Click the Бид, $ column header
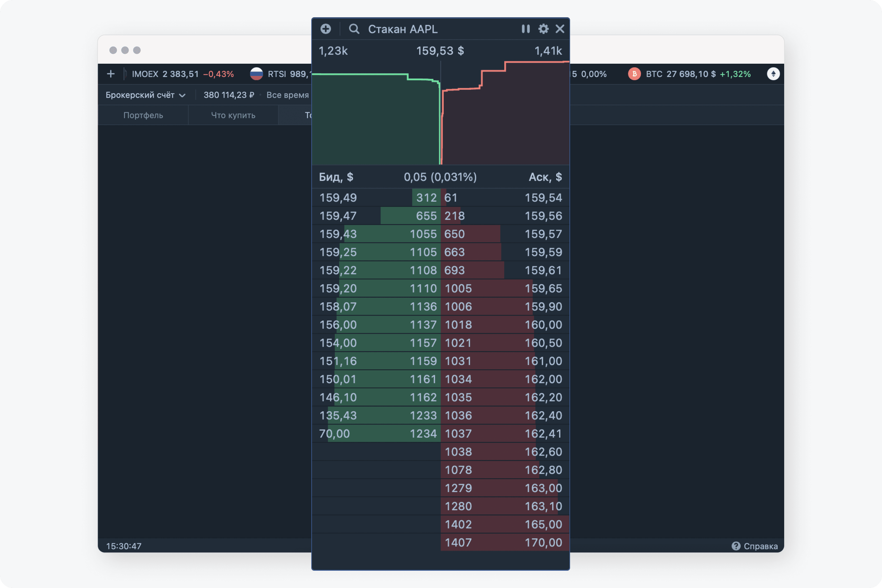This screenshot has height=588, width=882. 336,177
